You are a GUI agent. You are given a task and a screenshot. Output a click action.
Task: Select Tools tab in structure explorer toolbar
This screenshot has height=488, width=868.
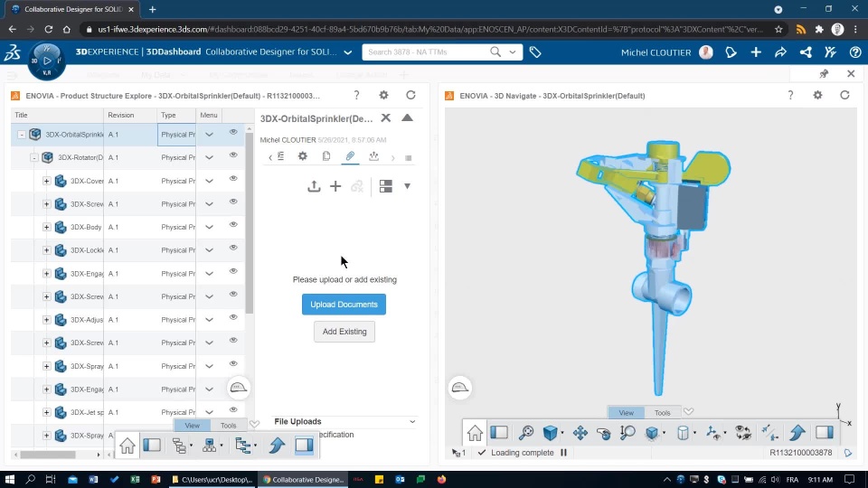pyautogui.click(x=228, y=426)
